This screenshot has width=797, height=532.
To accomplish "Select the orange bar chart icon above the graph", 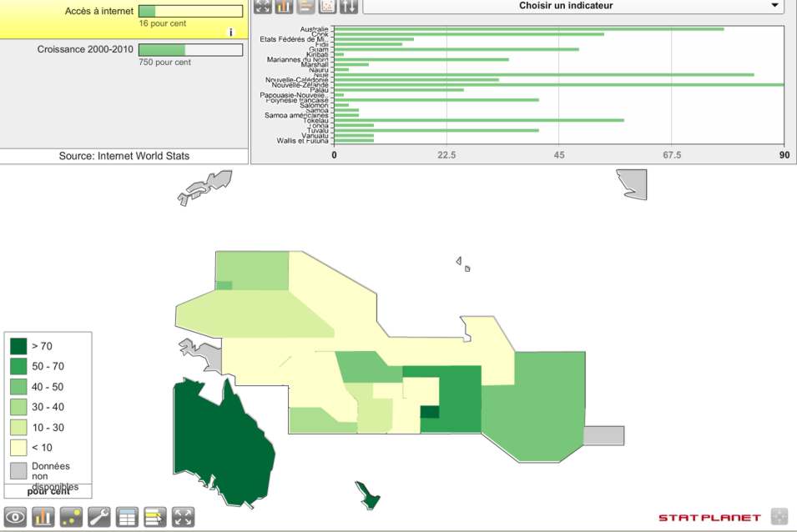I will click(284, 7).
